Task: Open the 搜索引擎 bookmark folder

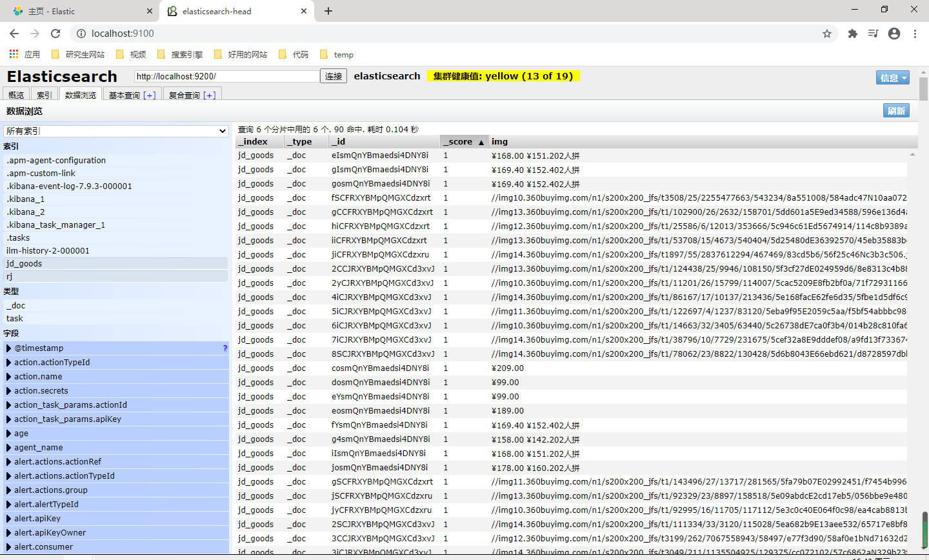Action: coord(179,55)
